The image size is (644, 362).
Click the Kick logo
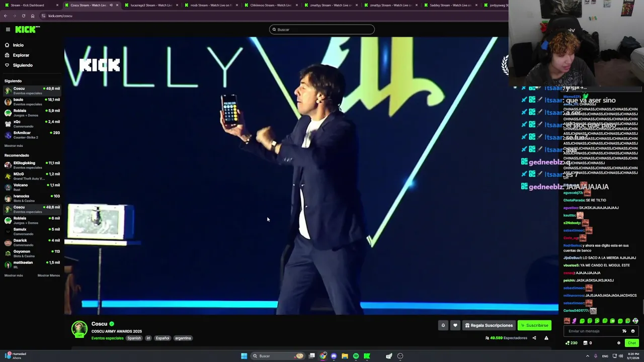(x=27, y=30)
